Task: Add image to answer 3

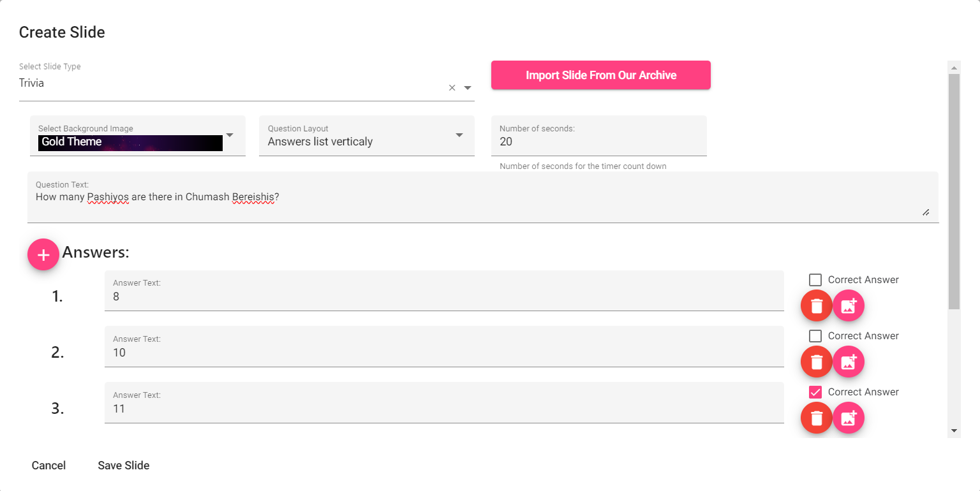Action: [849, 418]
